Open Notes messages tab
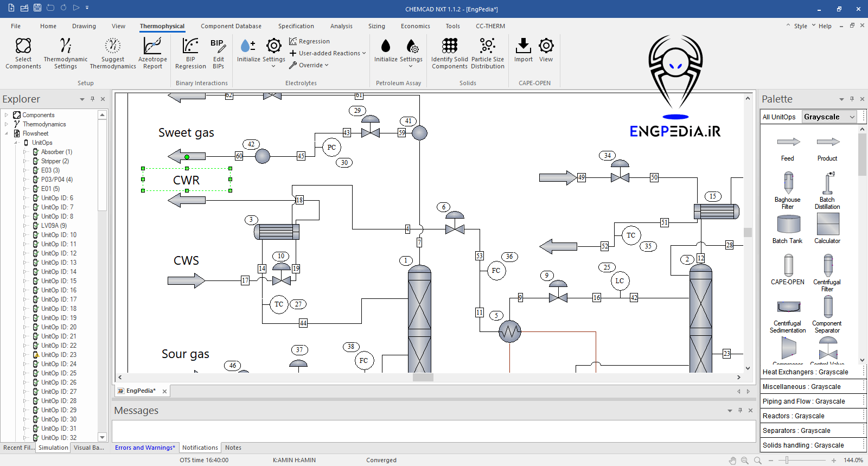Screen dimensions: 868x466 pos(233,448)
